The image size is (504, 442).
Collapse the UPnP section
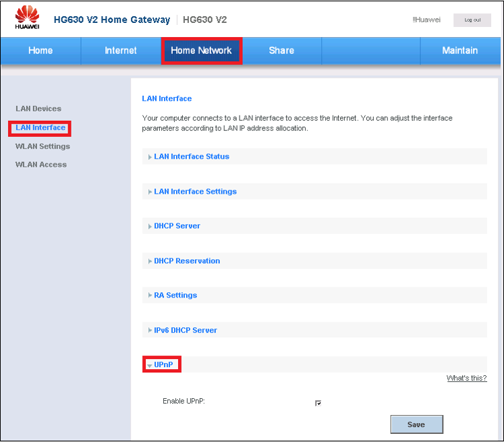tap(164, 365)
